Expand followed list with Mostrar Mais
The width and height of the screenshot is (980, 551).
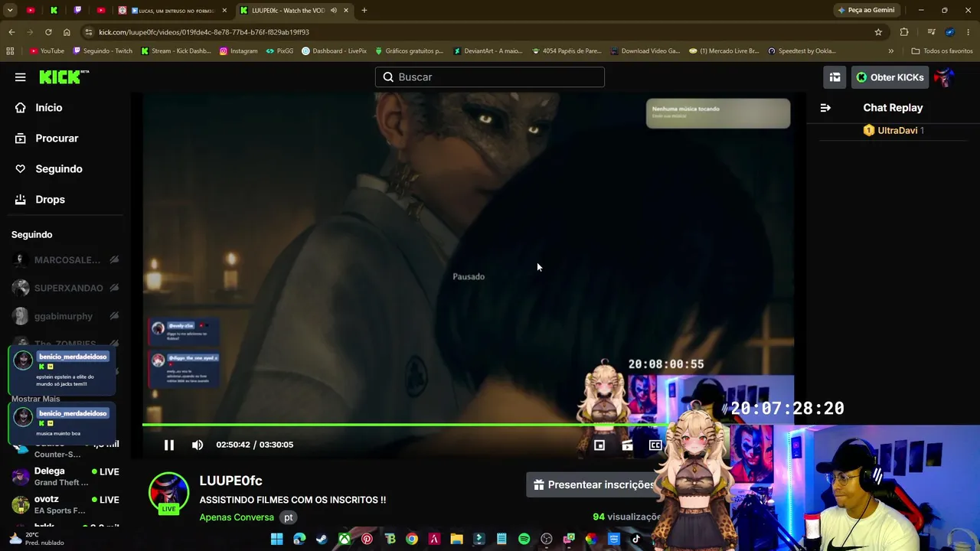point(35,399)
